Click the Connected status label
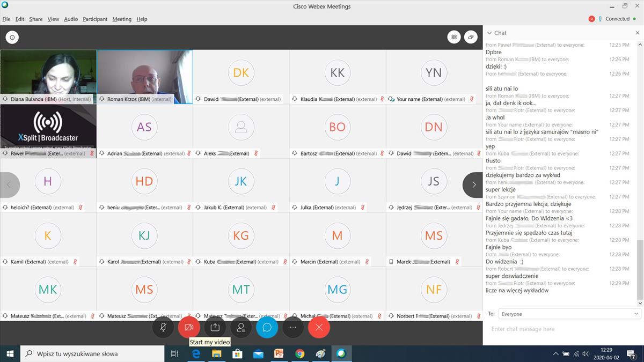Viewport: 644px width, 362px height. tap(617, 19)
